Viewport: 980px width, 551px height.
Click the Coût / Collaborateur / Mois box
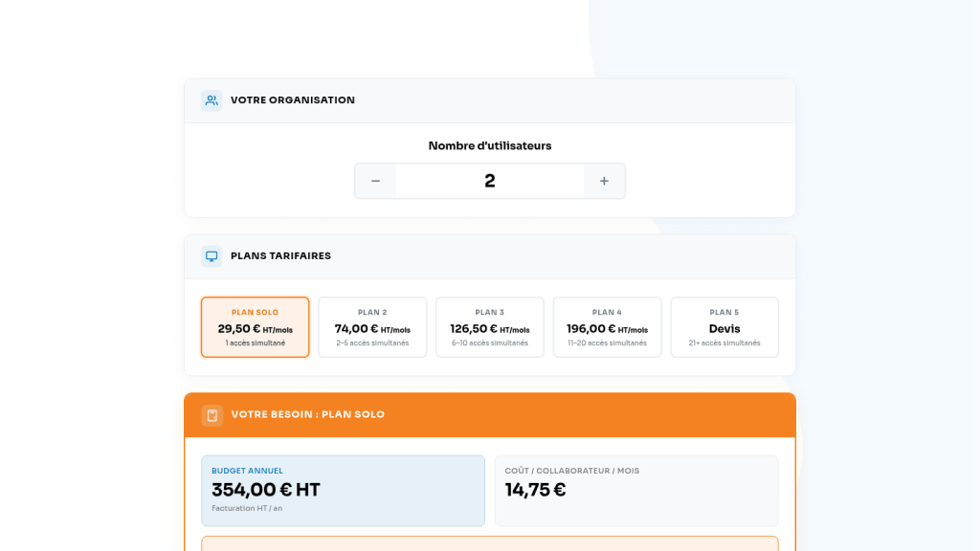pos(636,491)
